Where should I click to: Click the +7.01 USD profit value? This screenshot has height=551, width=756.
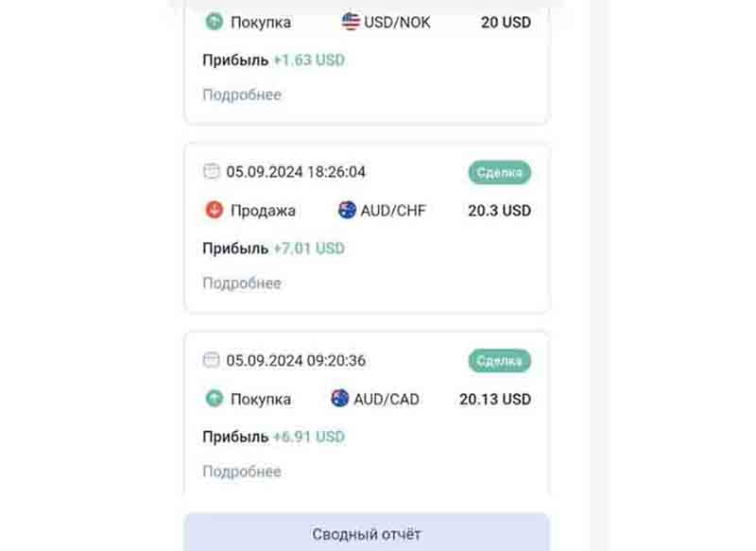309,249
